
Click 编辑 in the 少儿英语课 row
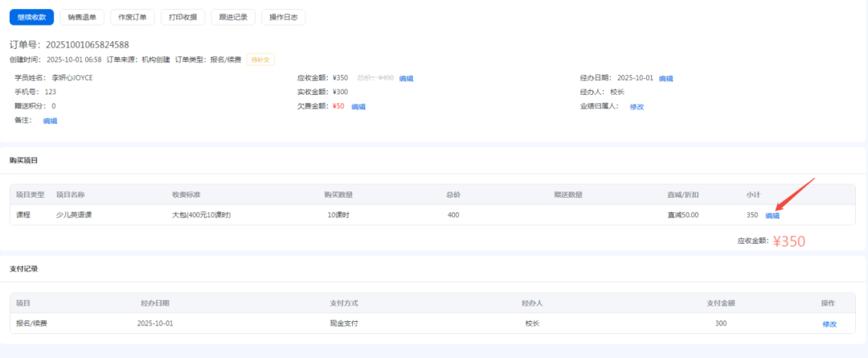(x=772, y=216)
